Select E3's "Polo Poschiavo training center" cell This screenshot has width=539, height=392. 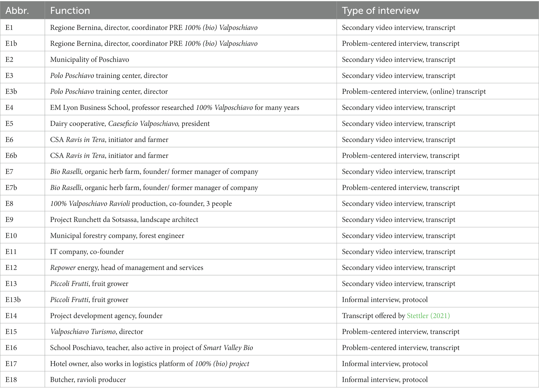tap(191, 75)
